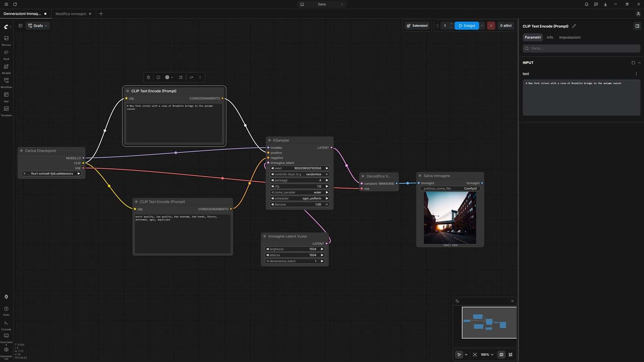Toggle link visibility icon in bottom toolbar

pos(511,355)
